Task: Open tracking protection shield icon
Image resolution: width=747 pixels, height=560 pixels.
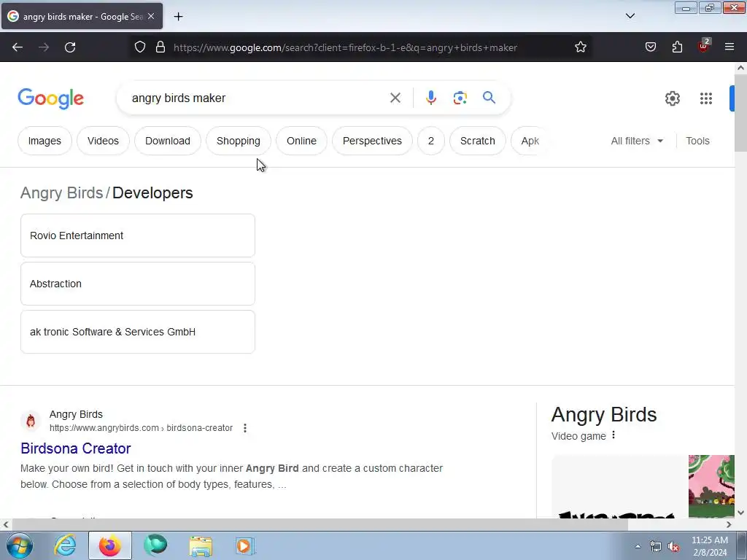Action: pos(139,47)
